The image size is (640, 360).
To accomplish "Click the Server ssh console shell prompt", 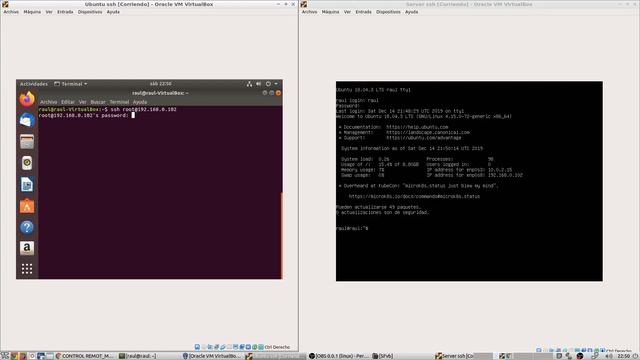I will tap(352, 229).
